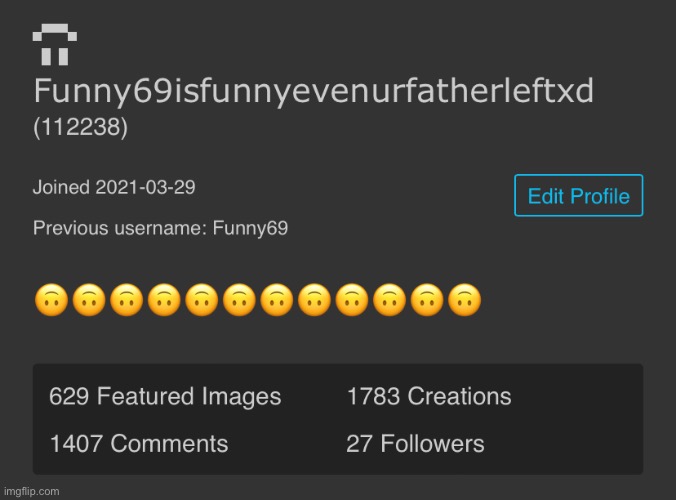
Task: Click the Edit Profile button
Action: coord(579,195)
